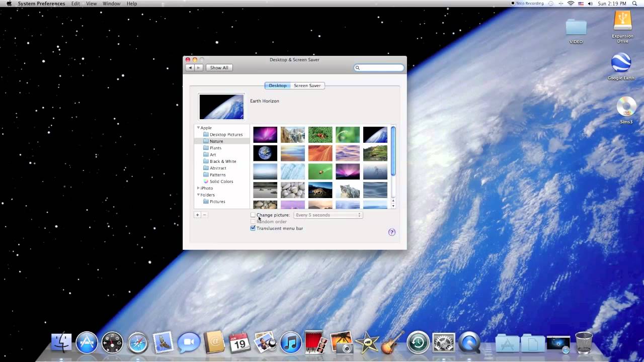Open Finder from the Dock

(61, 342)
